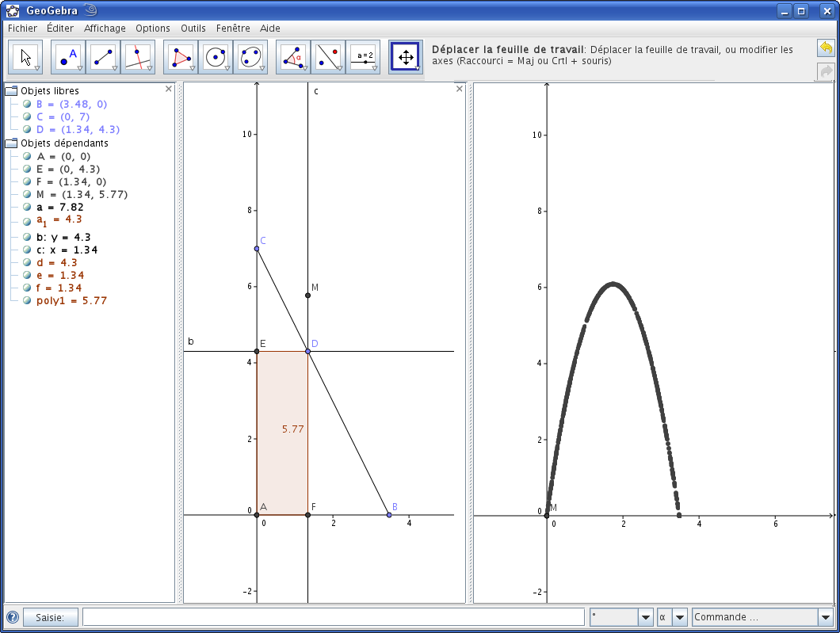Click point D on segment CB
The width and height of the screenshot is (840, 633).
tap(308, 351)
